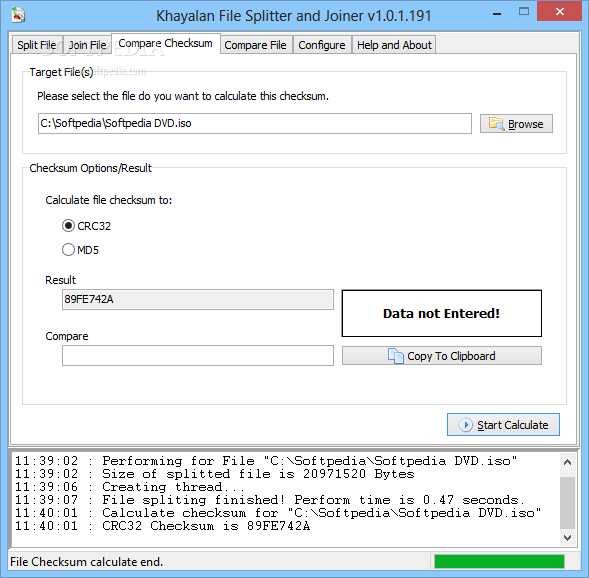This screenshot has width=589, height=578.
Task: Click the green progress bar
Action: [499, 561]
